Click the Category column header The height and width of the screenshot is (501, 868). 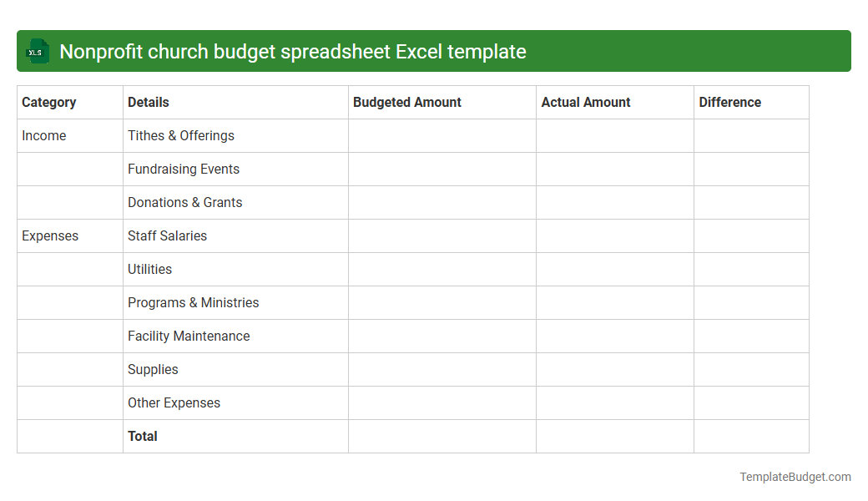[x=46, y=102]
